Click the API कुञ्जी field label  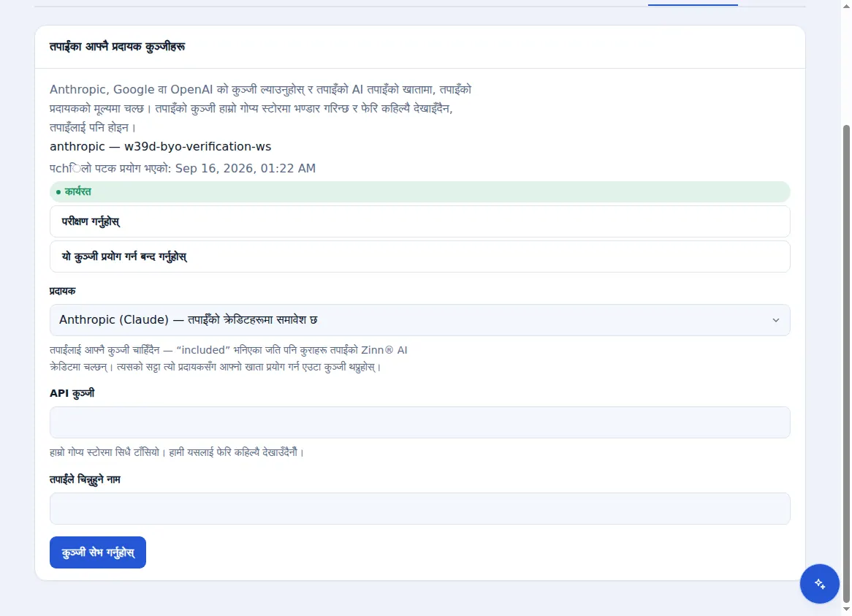72,393
